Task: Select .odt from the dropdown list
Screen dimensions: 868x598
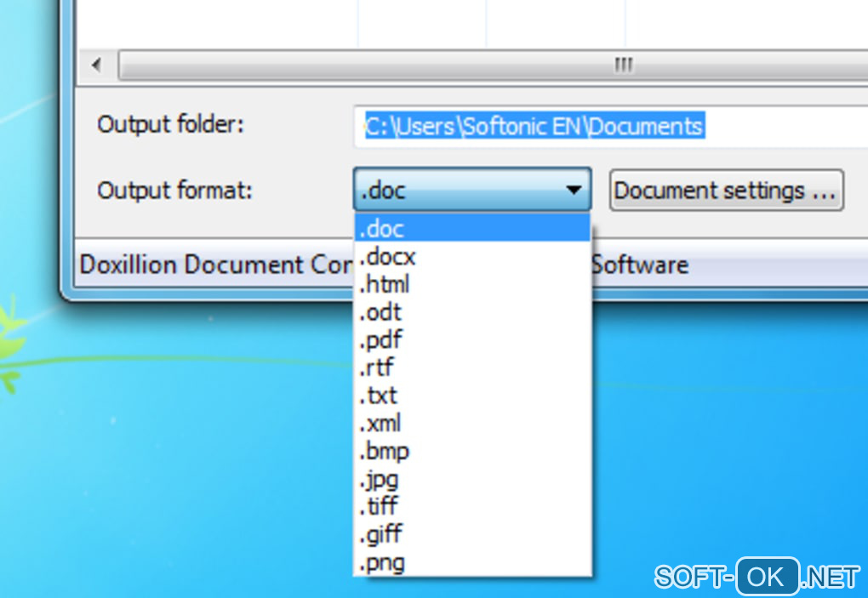Action: coord(472,311)
